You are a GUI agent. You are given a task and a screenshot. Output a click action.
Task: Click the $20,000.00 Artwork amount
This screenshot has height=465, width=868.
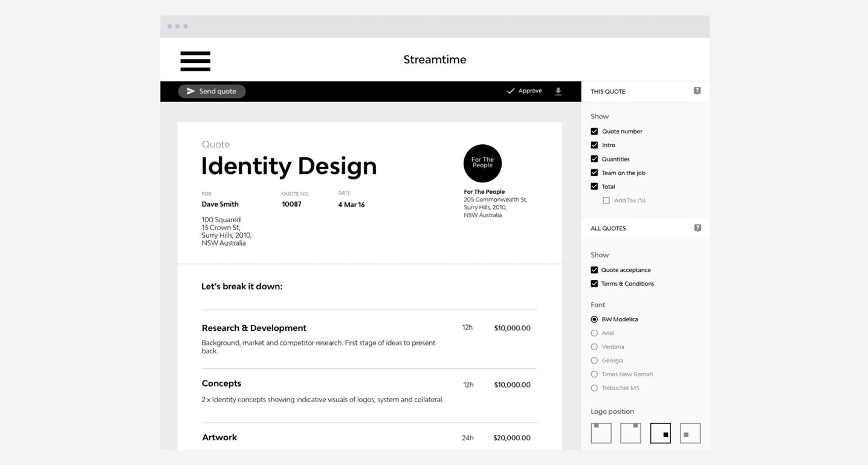pos(512,438)
